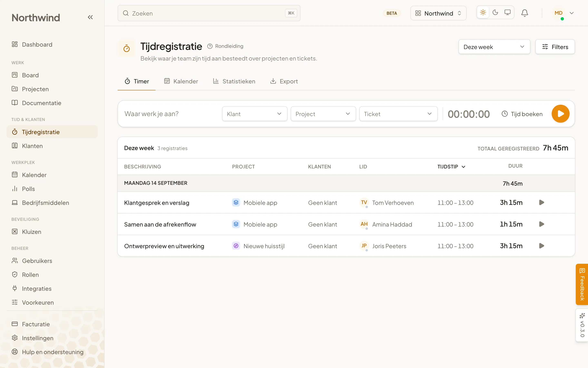Expand the Deze week period selector

[x=494, y=47]
